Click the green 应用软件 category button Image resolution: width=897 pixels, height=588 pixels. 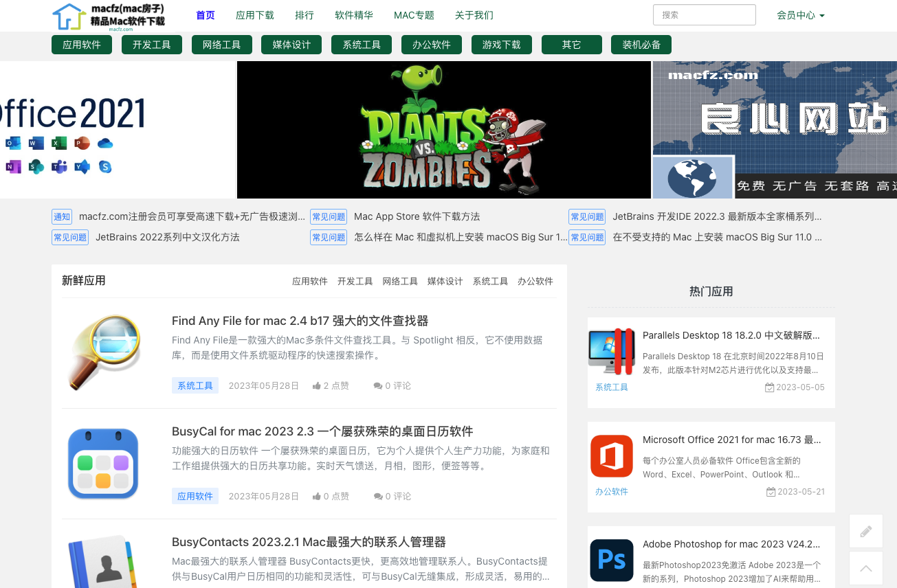pyautogui.click(x=82, y=45)
